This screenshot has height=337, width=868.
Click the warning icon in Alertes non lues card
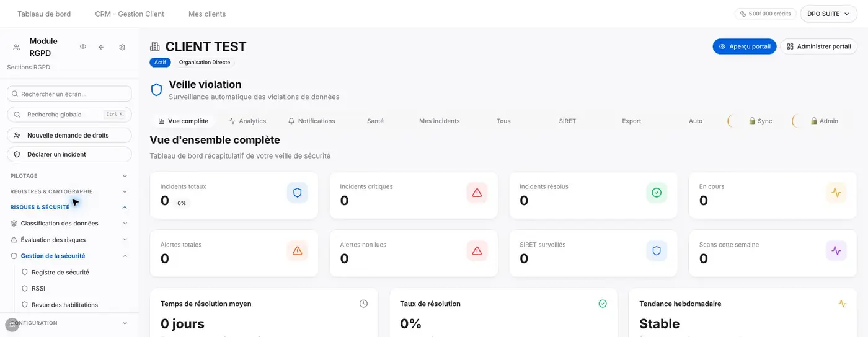pyautogui.click(x=477, y=251)
